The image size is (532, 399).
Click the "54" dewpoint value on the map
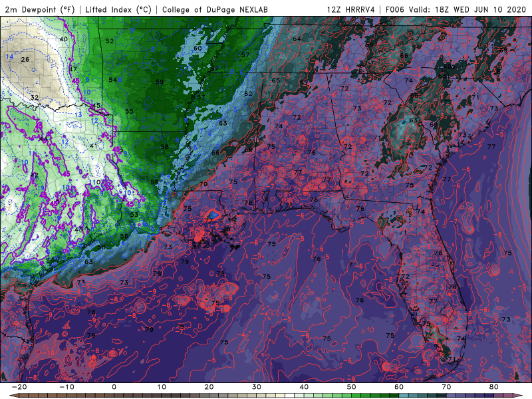pos(112,80)
